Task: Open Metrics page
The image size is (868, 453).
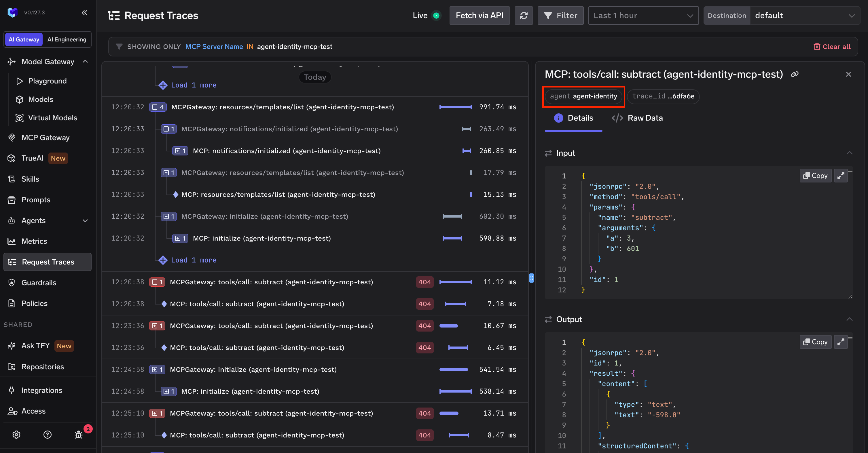Action: pyautogui.click(x=34, y=241)
